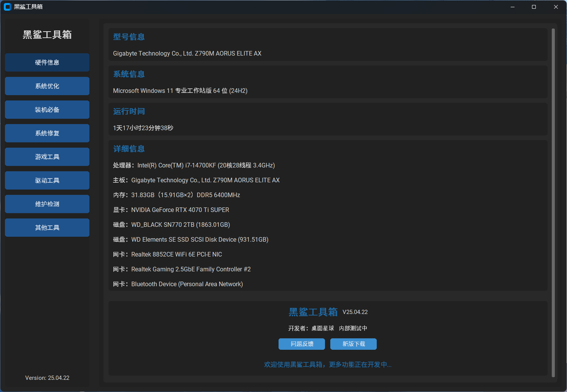Open the 装机必备 page
567x392 pixels.
47,110
